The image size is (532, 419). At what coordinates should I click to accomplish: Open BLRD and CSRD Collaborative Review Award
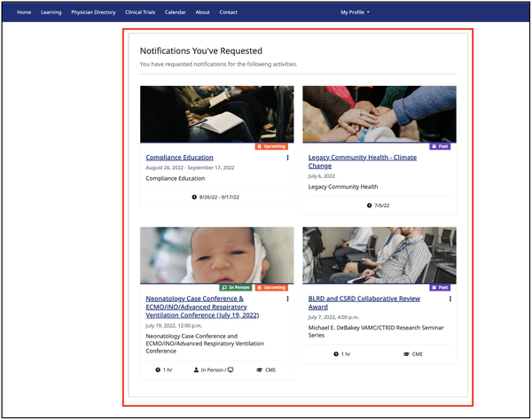[x=364, y=303]
